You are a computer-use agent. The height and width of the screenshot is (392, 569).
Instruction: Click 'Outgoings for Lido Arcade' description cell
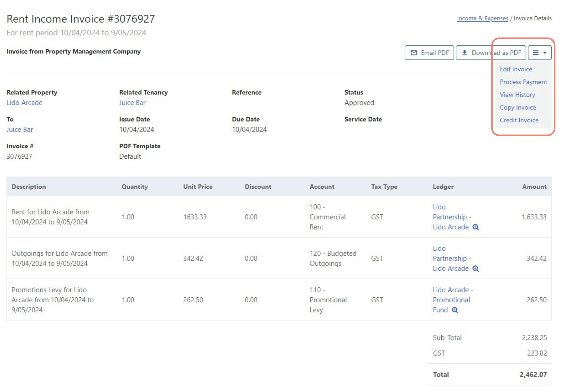click(59, 259)
